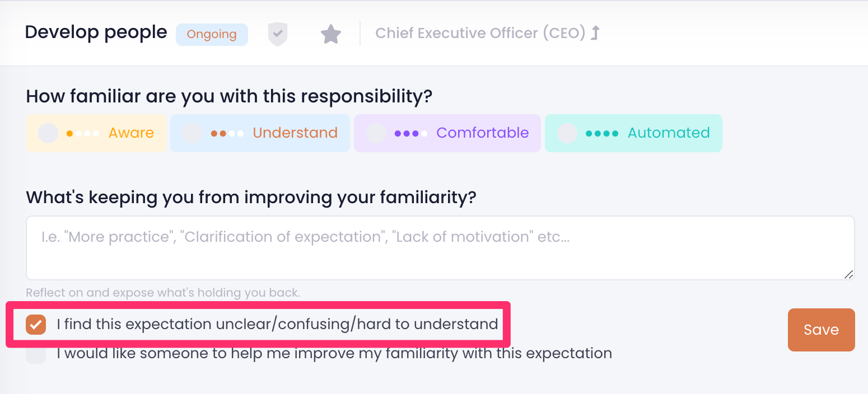
Task: Click the four-dot indicator in Automated option
Action: point(602,133)
